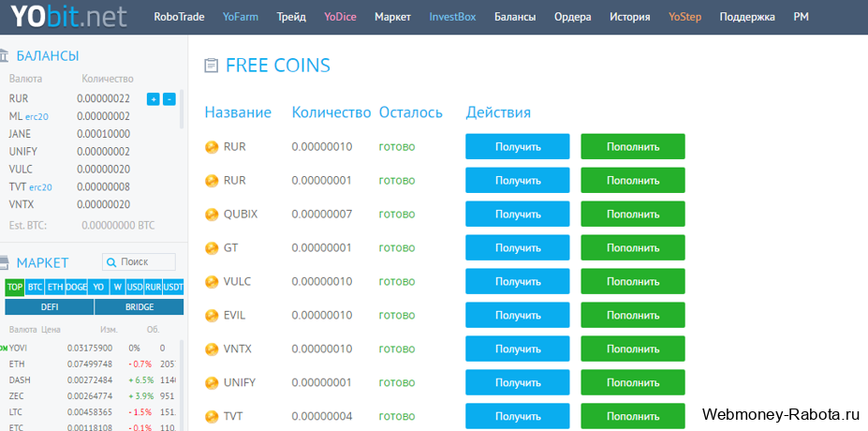
Task: Open InvestBox from the top menu
Action: click(452, 17)
